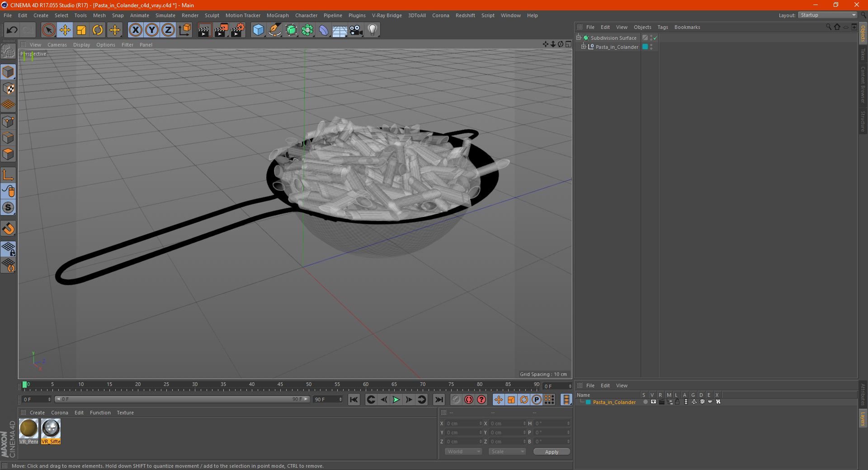Toggle layer View eye icon
The image size is (868, 470).
pos(653,402)
